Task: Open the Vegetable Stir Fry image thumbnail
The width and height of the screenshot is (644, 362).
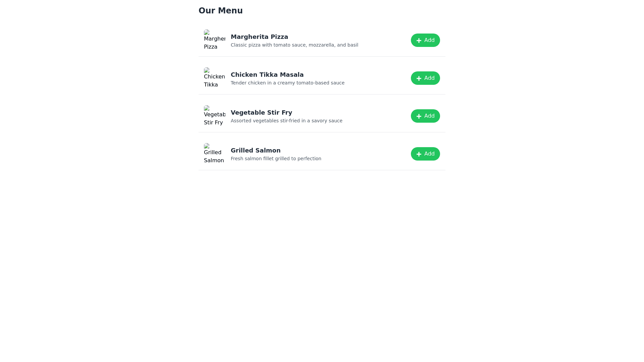Action: 214,116
